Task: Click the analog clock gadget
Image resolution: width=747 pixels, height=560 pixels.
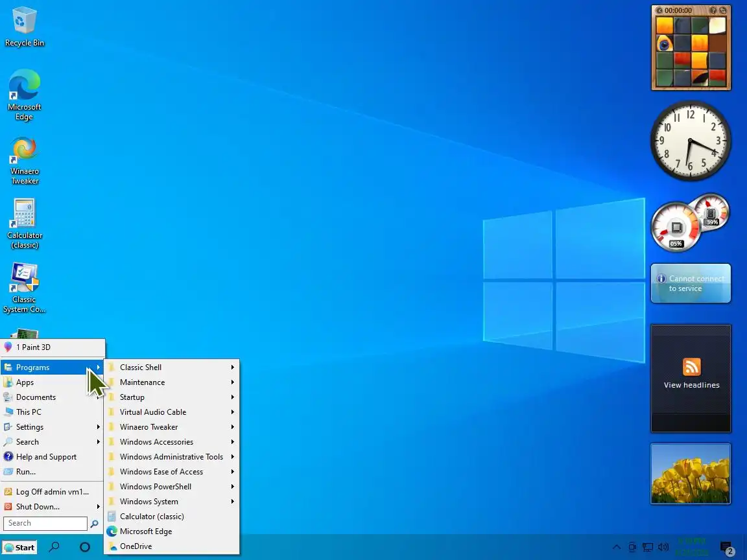Action: pos(691,141)
